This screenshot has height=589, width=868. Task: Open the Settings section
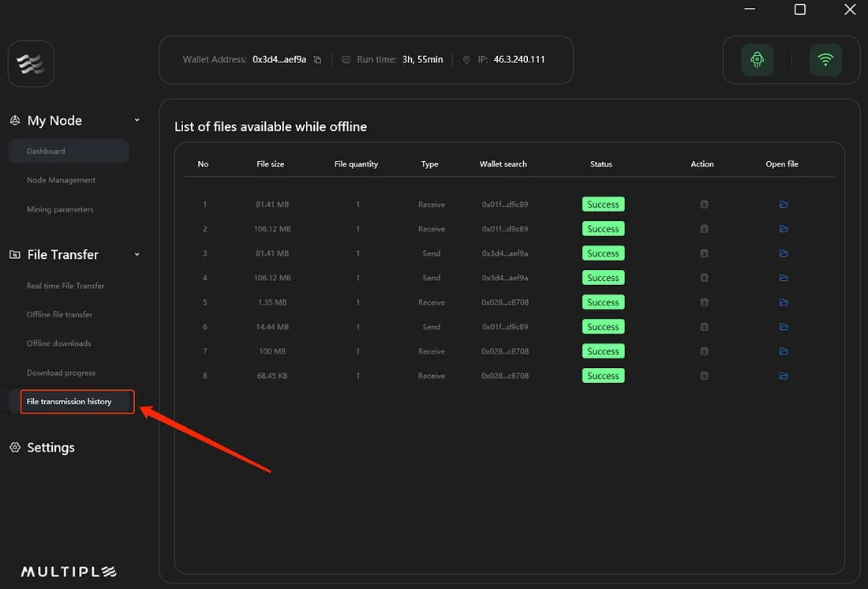[x=51, y=448]
